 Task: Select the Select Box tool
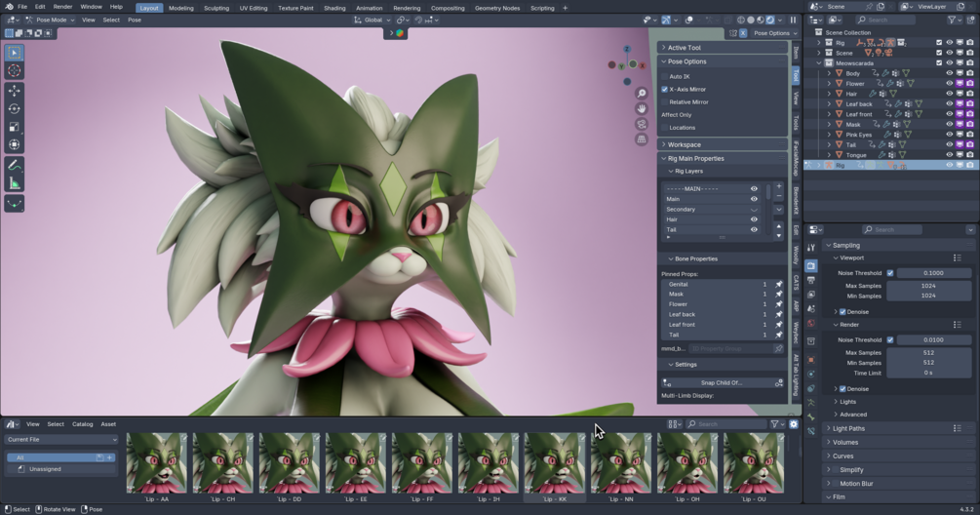point(14,53)
